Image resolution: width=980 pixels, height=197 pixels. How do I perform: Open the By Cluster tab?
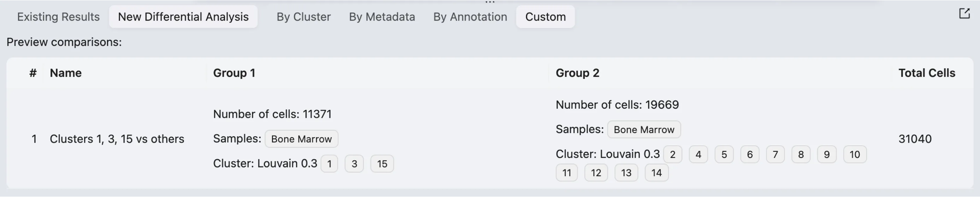click(303, 17)
